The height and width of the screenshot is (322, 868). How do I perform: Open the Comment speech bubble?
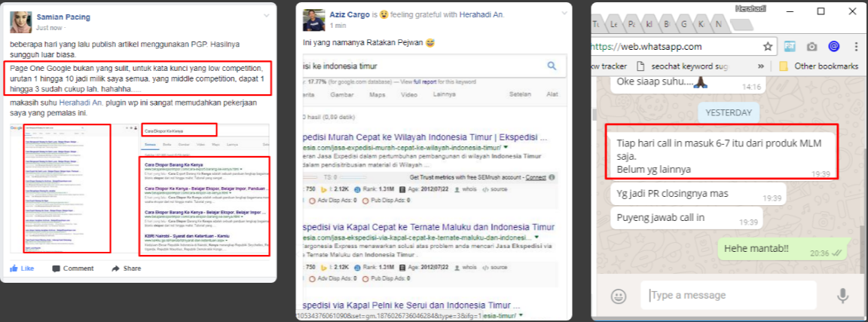coord(56,268)
